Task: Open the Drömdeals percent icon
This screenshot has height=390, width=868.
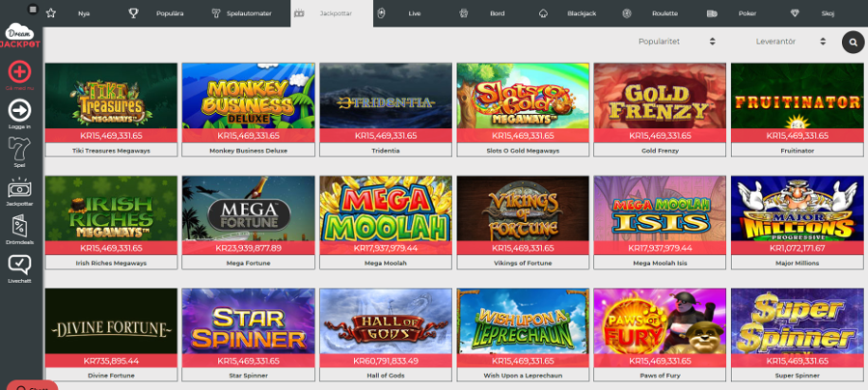Action: [19, 227]
